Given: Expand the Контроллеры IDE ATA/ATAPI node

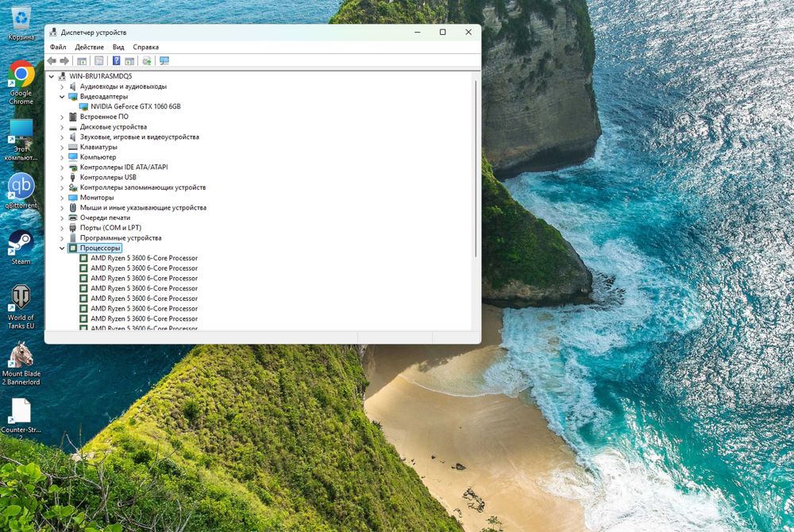Looking at the screenshot, I should [x=62, y=168].
